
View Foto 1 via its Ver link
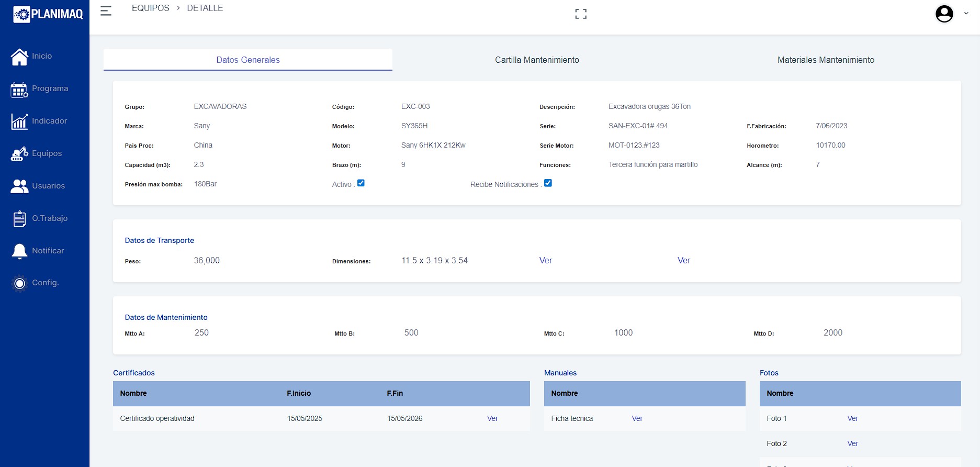pos(852,418)
